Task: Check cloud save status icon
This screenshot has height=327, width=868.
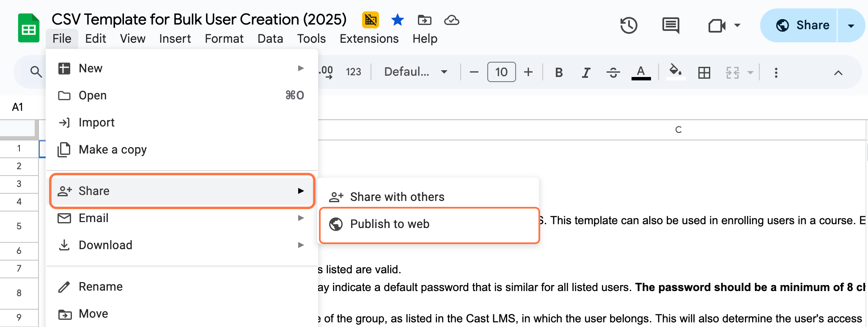Action: (x=452, y=20)
